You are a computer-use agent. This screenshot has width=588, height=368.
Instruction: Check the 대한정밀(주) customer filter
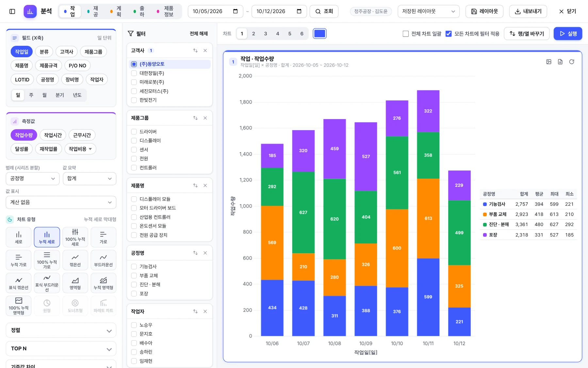[134, 73]
